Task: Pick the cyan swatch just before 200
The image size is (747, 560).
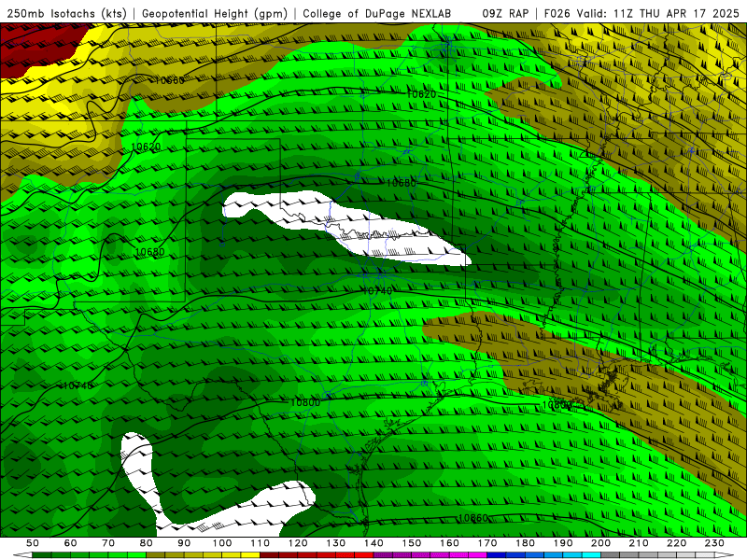Action: point(591,554)
